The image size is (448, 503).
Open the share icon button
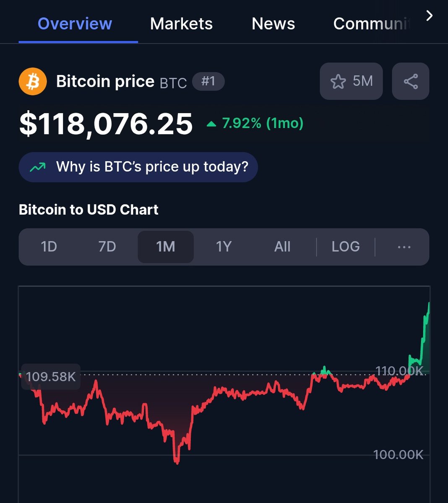click(x=411, y=81)
